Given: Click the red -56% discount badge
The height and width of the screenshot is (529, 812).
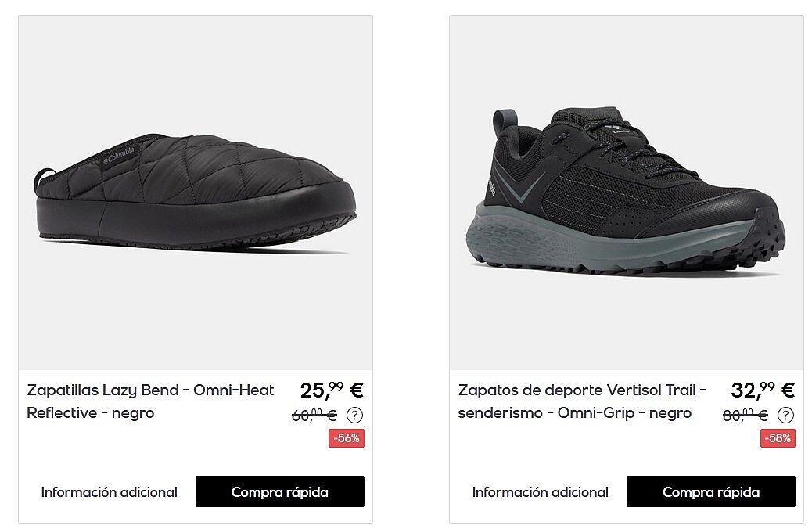Looking at the screenshot, I should pyautogui.click(x=347, y=438).
